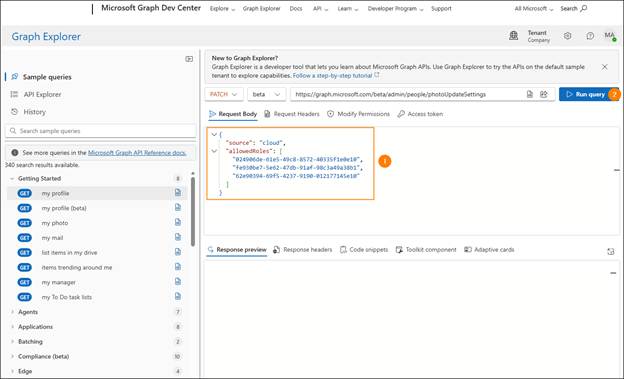
Task: Open docs icon for my To Do task lists
Action: click(178, 296)
